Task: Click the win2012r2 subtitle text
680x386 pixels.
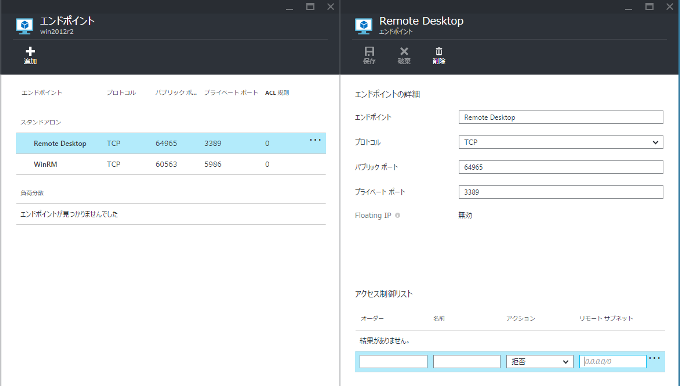Action: (x=57, y=32)
